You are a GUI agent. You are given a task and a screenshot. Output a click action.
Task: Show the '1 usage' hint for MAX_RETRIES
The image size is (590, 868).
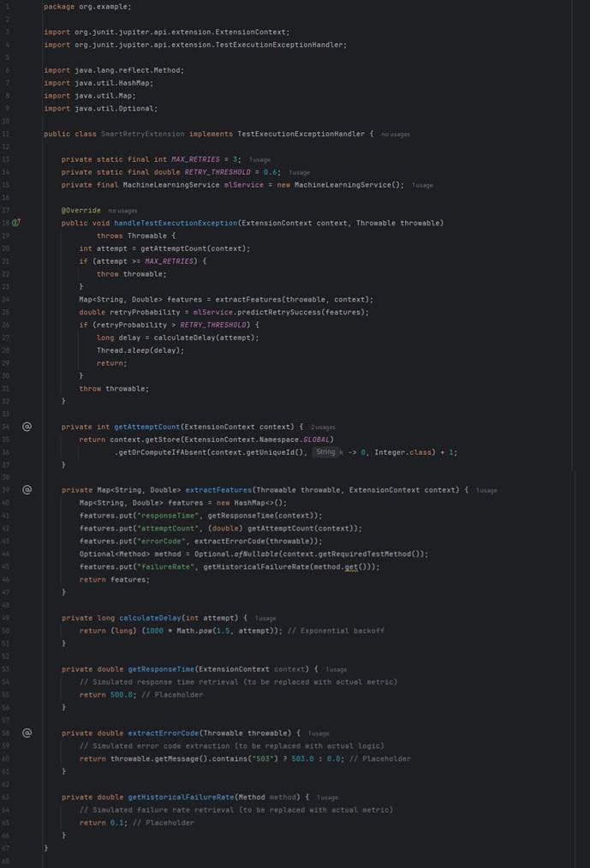point(259,159)
